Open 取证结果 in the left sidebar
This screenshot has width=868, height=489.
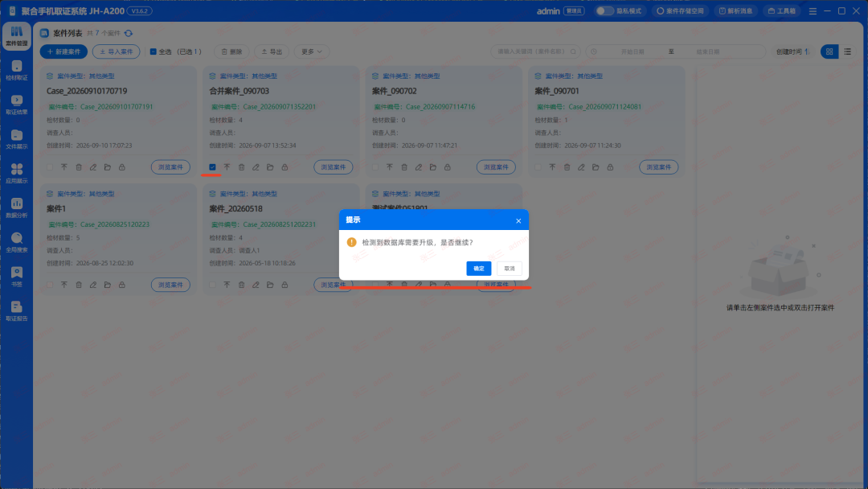pos(17,105)
